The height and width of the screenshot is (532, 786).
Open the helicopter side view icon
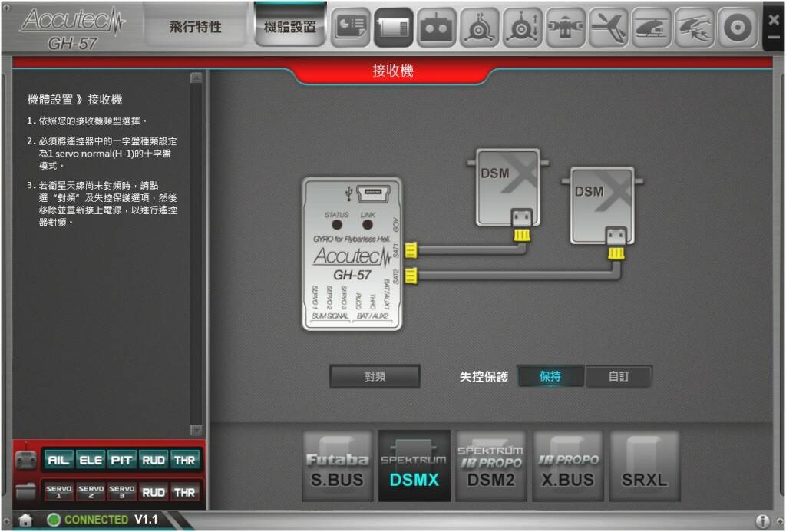click(x=651, y=27)
